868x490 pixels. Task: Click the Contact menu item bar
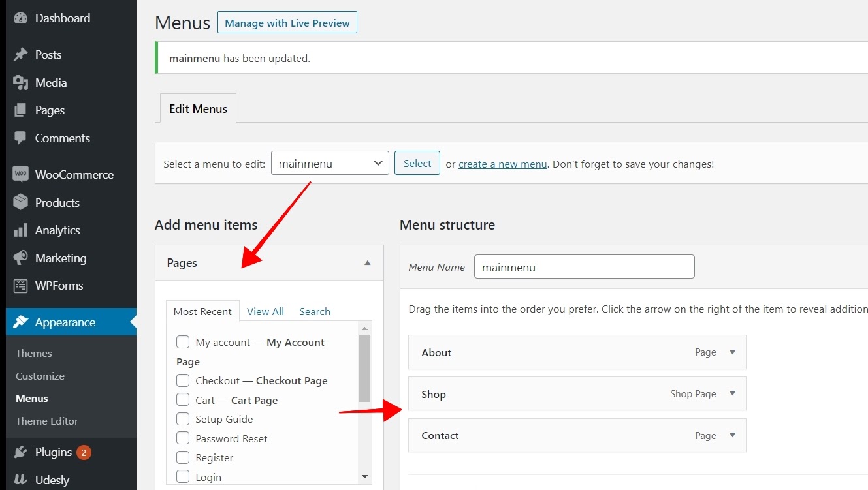[577, 435]
